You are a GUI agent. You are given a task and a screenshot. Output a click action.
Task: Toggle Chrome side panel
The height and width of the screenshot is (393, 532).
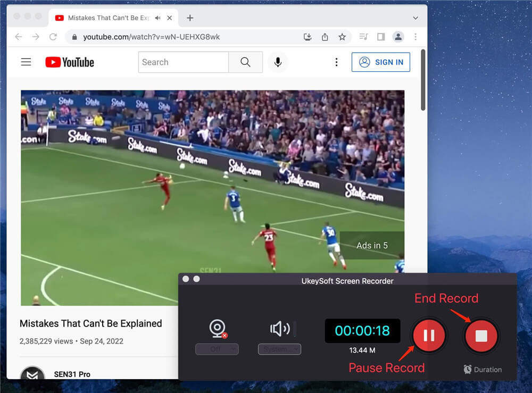[381, 37]
